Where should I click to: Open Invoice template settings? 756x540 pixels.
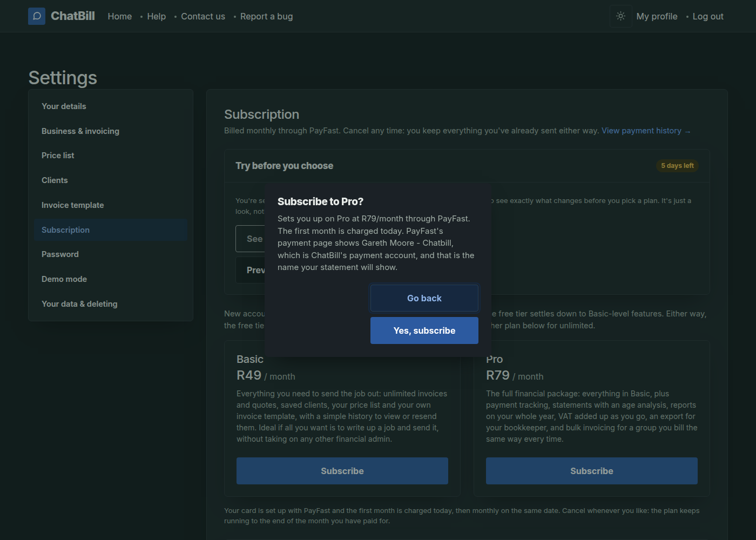(x=111, y=205)
